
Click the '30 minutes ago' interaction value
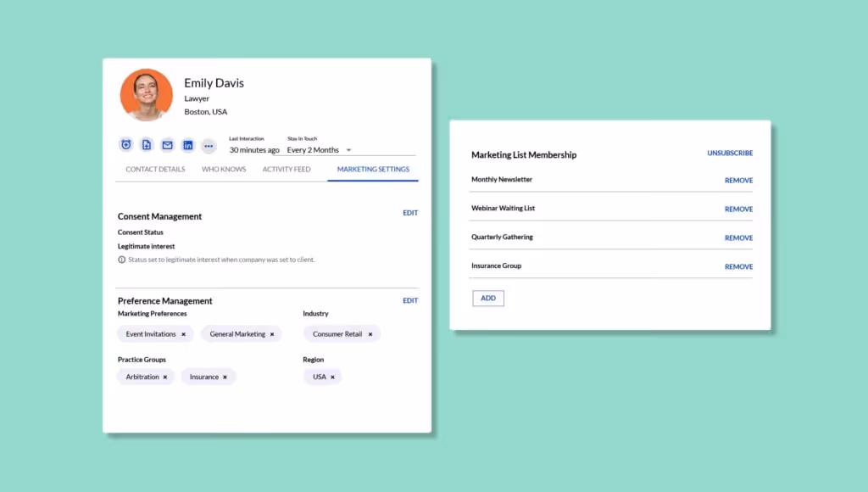tap(254, 150)
